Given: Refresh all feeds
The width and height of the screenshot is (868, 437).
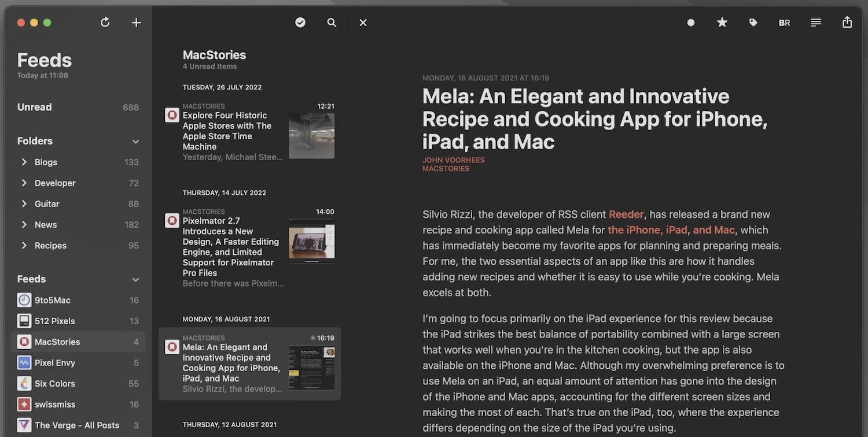Looking at the screenshot, I should tap(105, 22).
